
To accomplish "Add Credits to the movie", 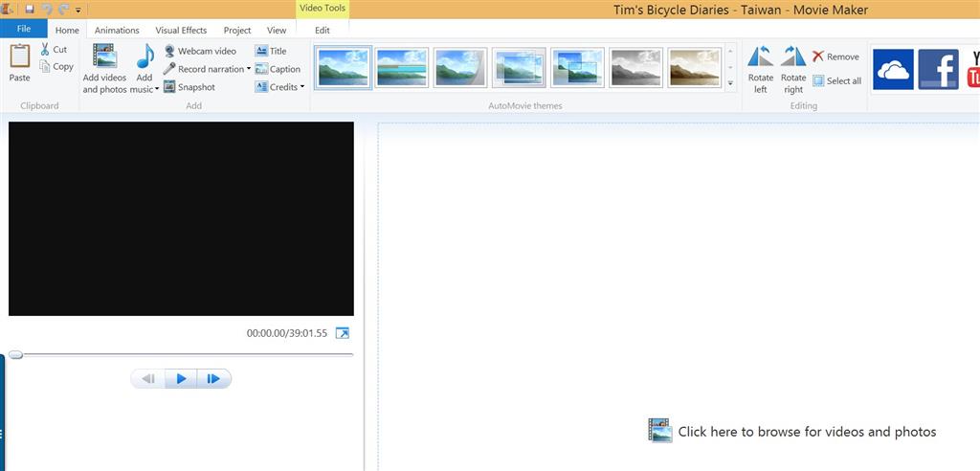I will [x=277, y=87].
